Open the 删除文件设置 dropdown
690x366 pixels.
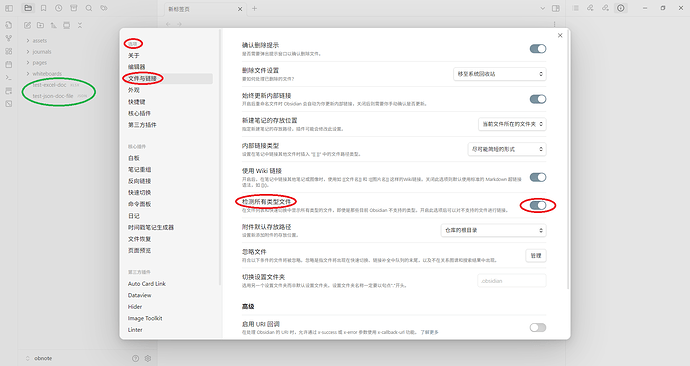(500, 74)
